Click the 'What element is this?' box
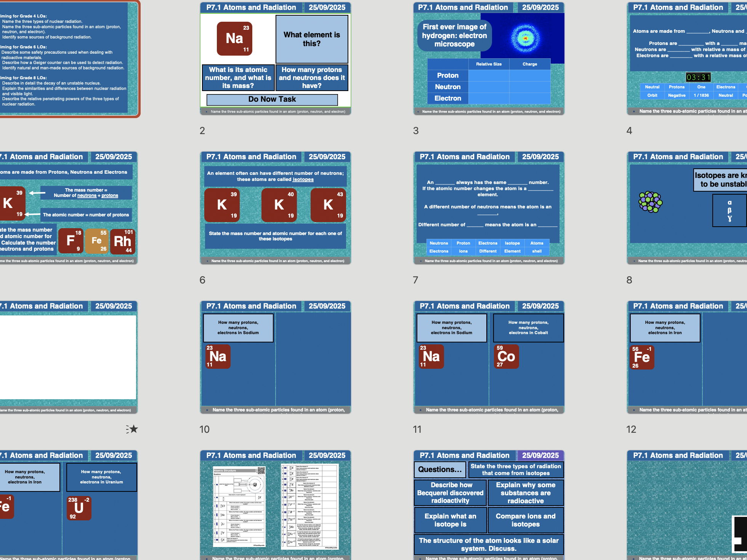The width and height of the screenshot is (747, 560). [311, 39]
